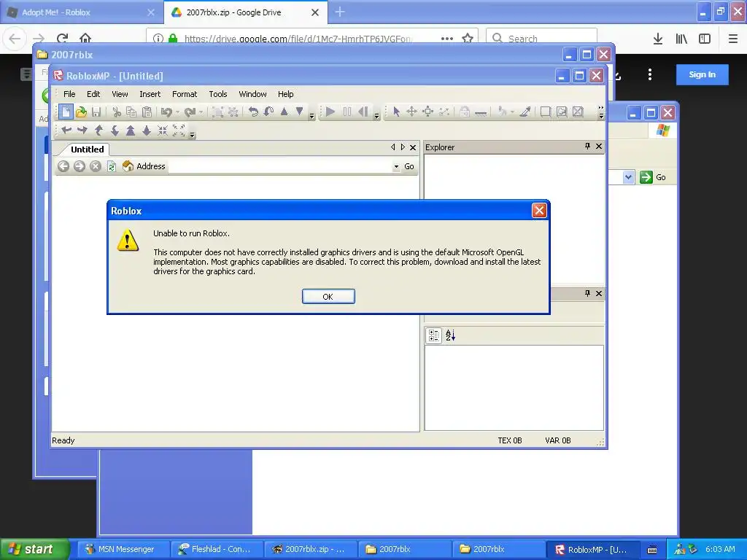747x560 pixels.
Task: Expand the tools toolbar overflow chevron
Action: [601, 112]
